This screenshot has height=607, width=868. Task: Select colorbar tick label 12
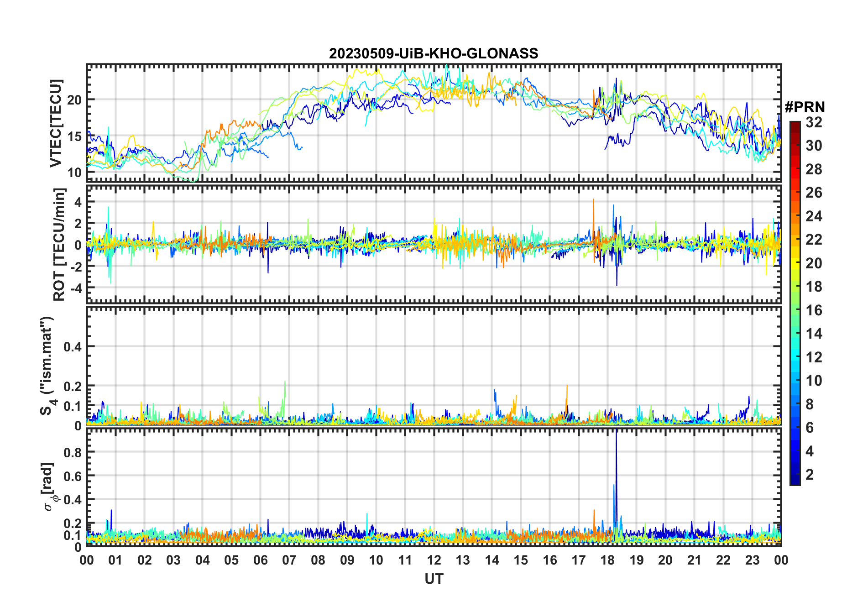click(x=814, y=357)
